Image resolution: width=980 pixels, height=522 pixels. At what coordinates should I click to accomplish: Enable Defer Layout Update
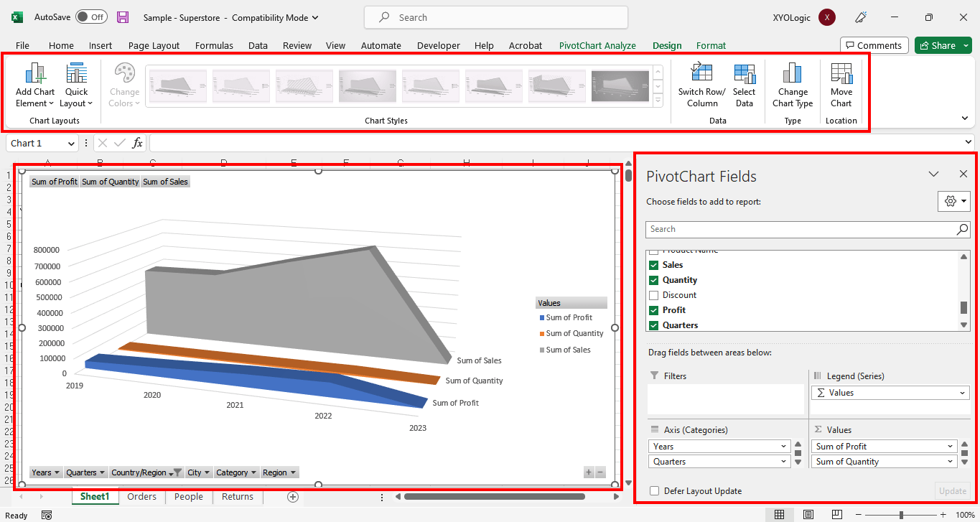coord(653,490)
